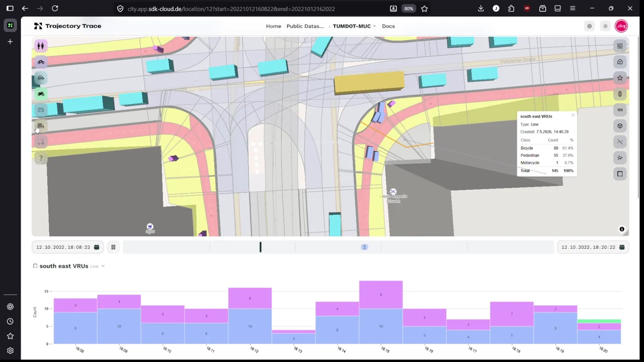The width and height of the screenshot is (644, 362).
Task: Click the traffic light map tool
Action: [x=620, y=94]
